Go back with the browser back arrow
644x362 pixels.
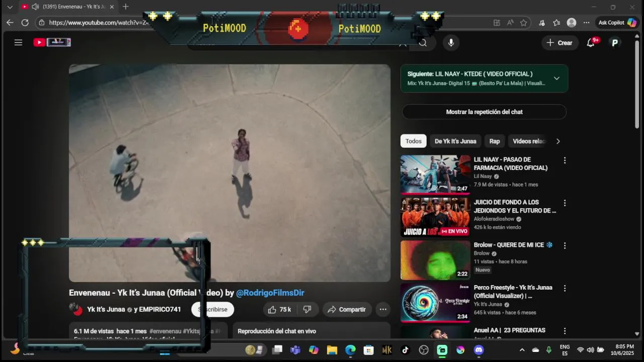[10, 23]
